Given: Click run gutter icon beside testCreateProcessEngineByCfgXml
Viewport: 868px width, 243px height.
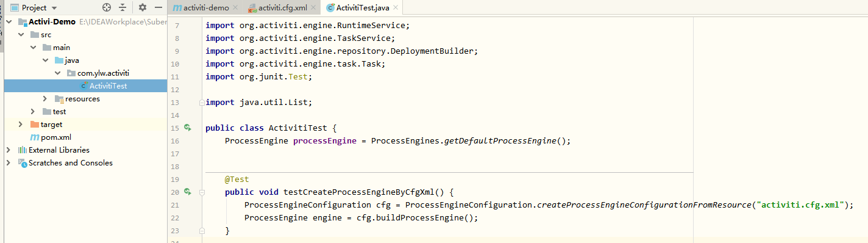Looking at the screenshot, I should click(188, 192).
